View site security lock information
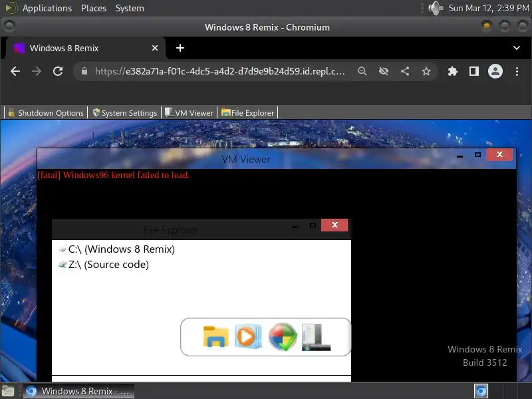This screenshot has width=532, height=399. coord(84,71)
